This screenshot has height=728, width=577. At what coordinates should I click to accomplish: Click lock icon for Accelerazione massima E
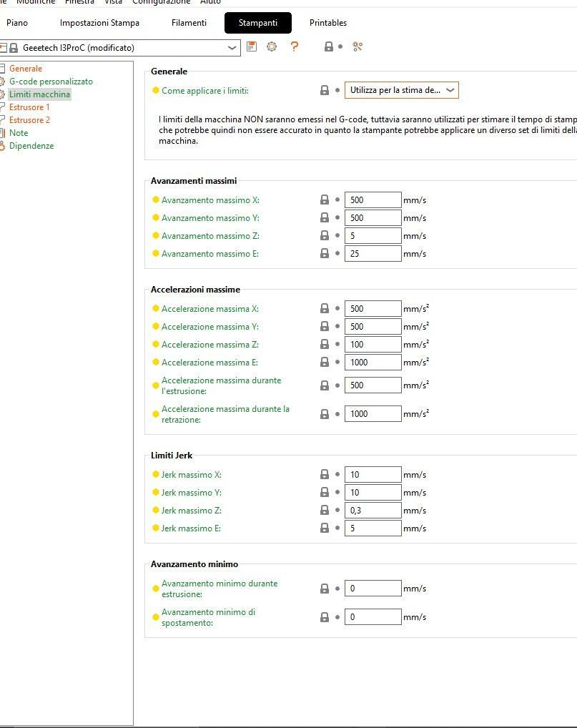click(x=325, y=362)
